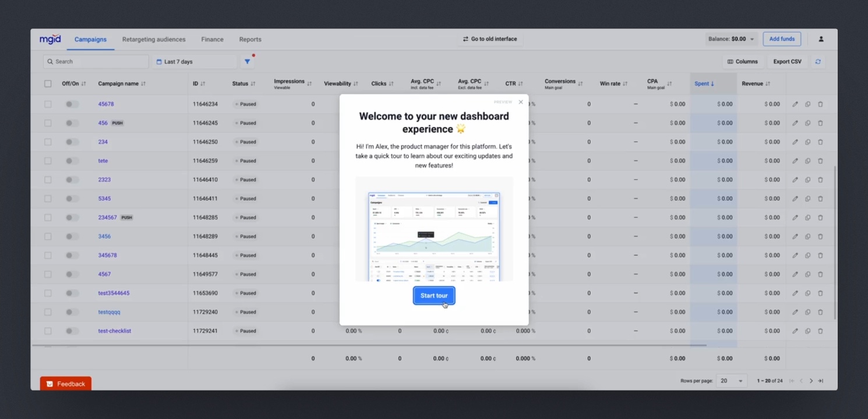Image resolution: width=868 pixels, height=419 pixels.
Task: Sort by Campaign name column arrows
Action: pos(143,84)
